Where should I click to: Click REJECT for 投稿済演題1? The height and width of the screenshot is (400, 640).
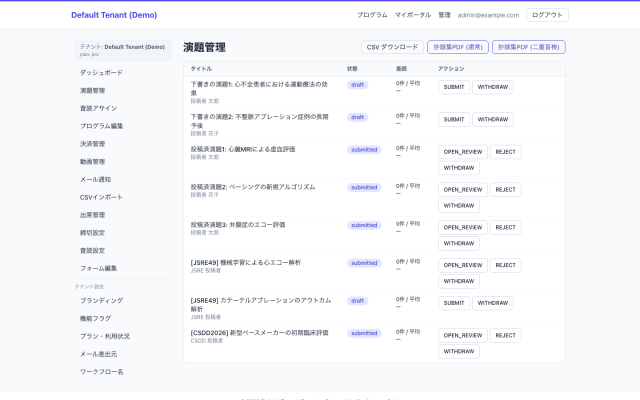(x=505, y=152)
